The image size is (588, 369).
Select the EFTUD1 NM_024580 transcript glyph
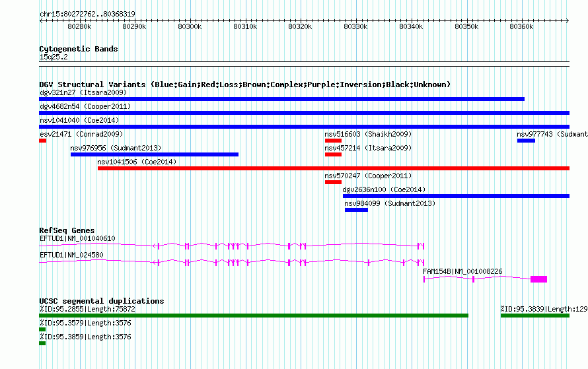coord(232,262)
